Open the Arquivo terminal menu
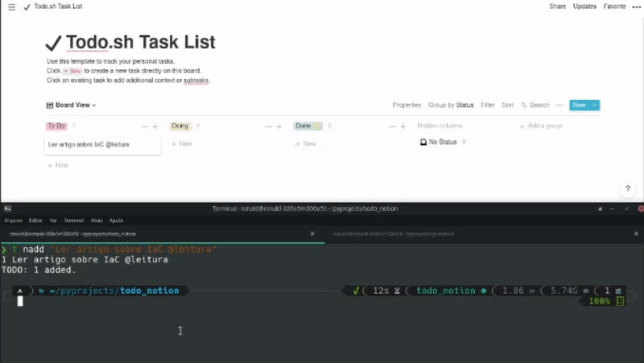The height and width of the screenshot is (363, 644). (13, 221)
